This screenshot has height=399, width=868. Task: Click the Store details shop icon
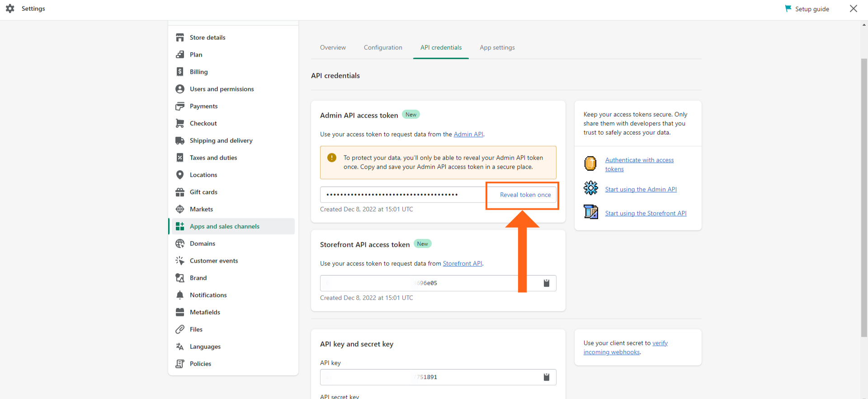[180, 38]
